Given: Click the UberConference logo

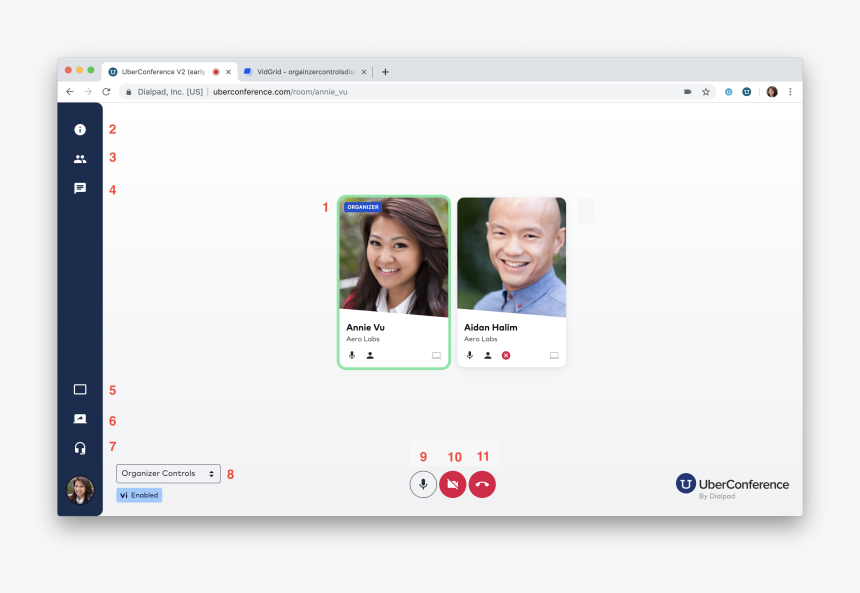Looking at the screenshot, I should (x=732, y=485).
